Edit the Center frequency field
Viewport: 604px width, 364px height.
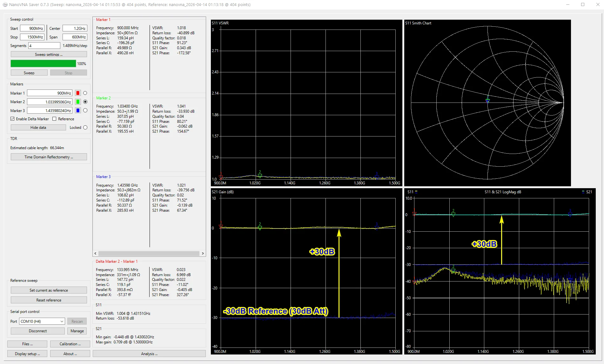(x=75, y=29)
